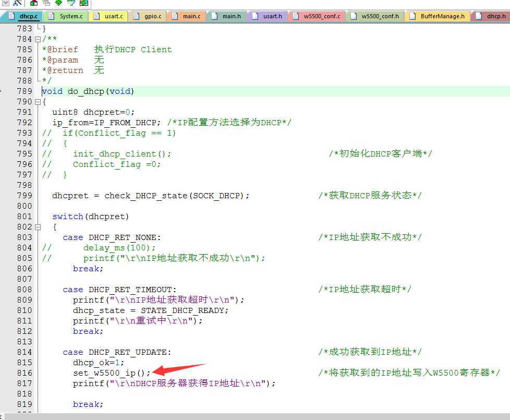Click the 'dhcp_ok=1;' assignment
Viewport: 510px width, 420px height.
(99, 363)
